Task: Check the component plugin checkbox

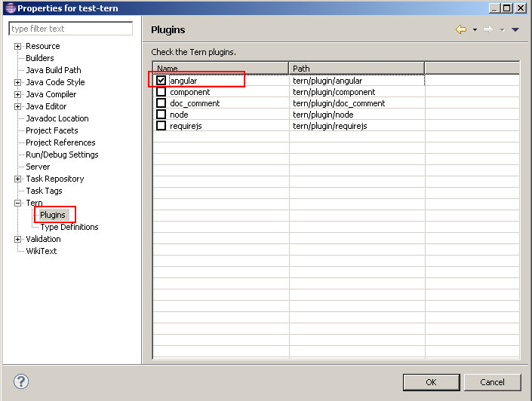Action: pos(161,92)
